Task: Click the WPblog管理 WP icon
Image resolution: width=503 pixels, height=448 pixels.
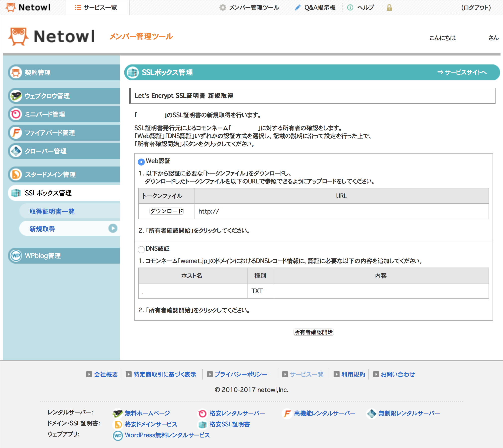Action: pos(16,256)
